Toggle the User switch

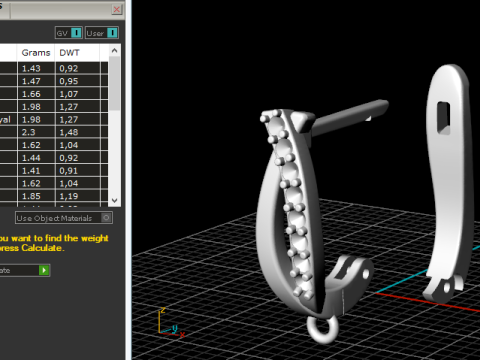[102, 33]
